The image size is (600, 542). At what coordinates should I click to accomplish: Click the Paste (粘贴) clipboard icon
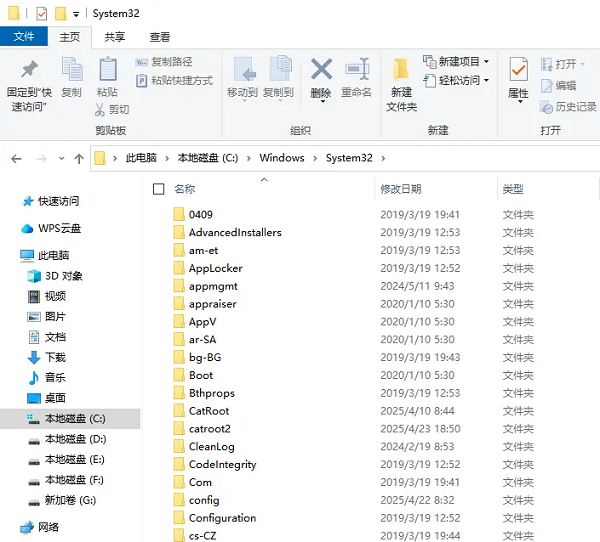(108, 69)
